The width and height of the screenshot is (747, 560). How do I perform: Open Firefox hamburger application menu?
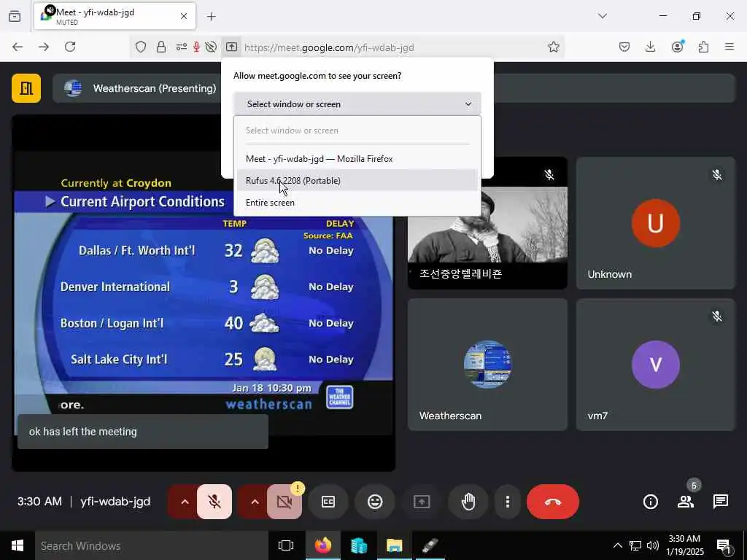729,47
